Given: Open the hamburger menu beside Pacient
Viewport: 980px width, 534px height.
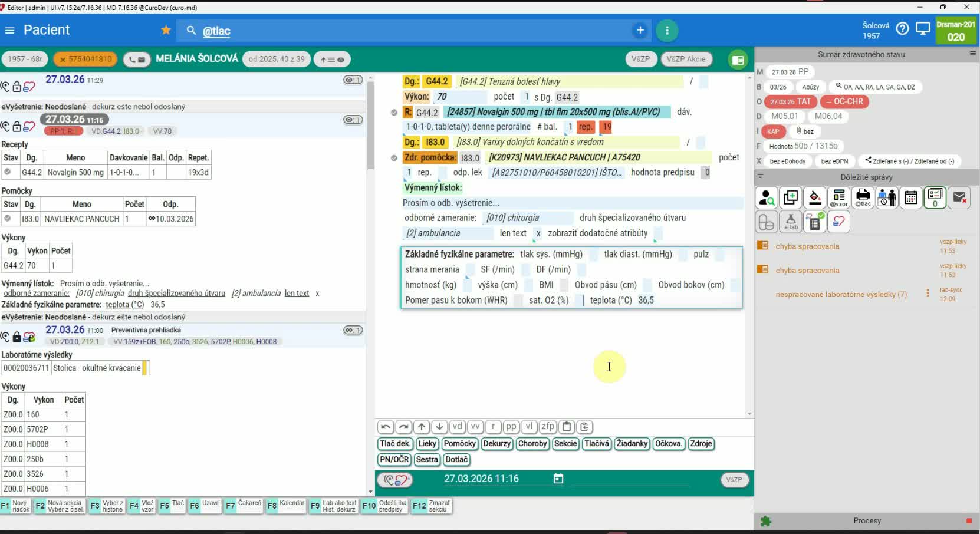Looking at the screenshot, I should point(9,30).
